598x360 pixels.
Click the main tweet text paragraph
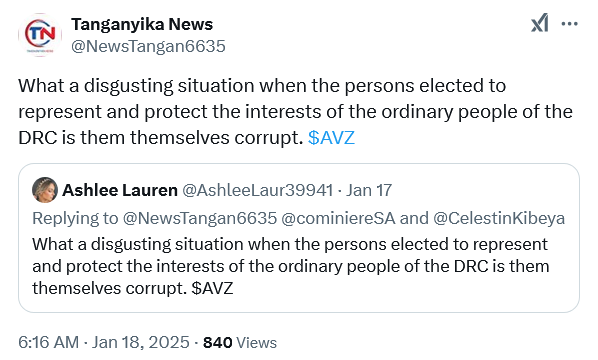[296, 112]
